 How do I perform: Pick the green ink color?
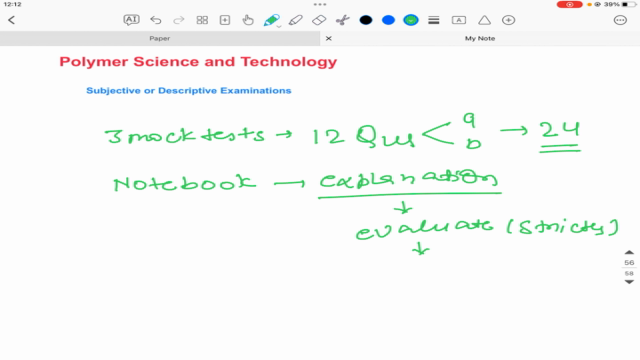411,20
